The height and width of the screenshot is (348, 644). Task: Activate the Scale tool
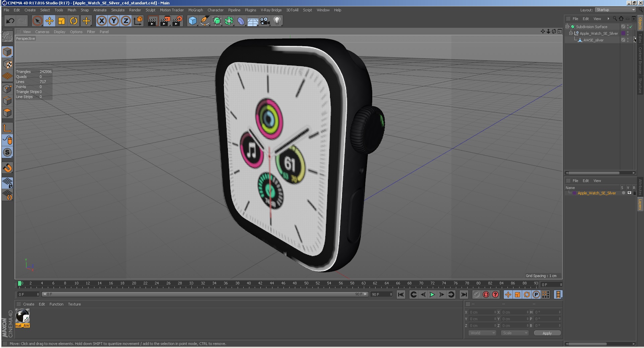pos(62,21)
